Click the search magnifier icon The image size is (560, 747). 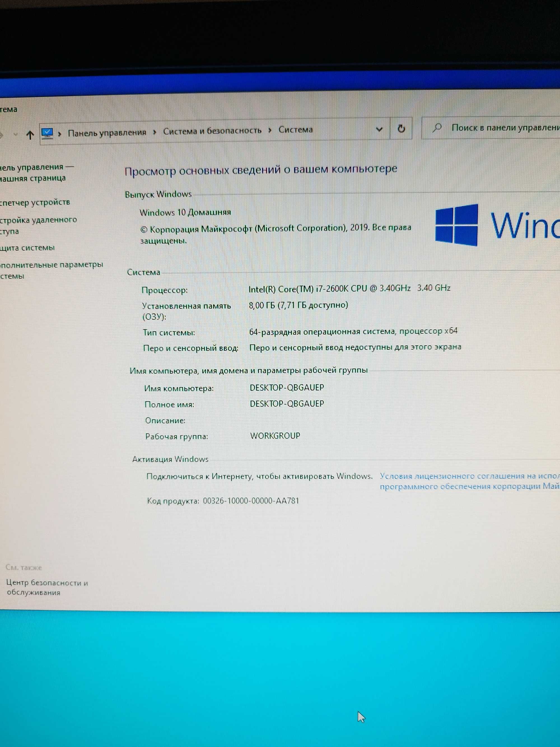coord(437,128)
